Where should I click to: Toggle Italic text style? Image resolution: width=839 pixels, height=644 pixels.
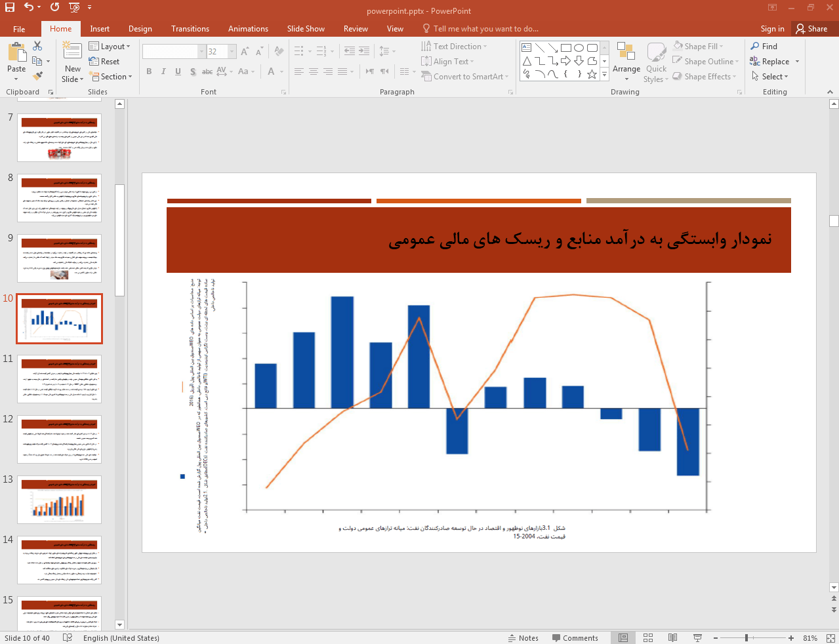click(x=163, y=71)
